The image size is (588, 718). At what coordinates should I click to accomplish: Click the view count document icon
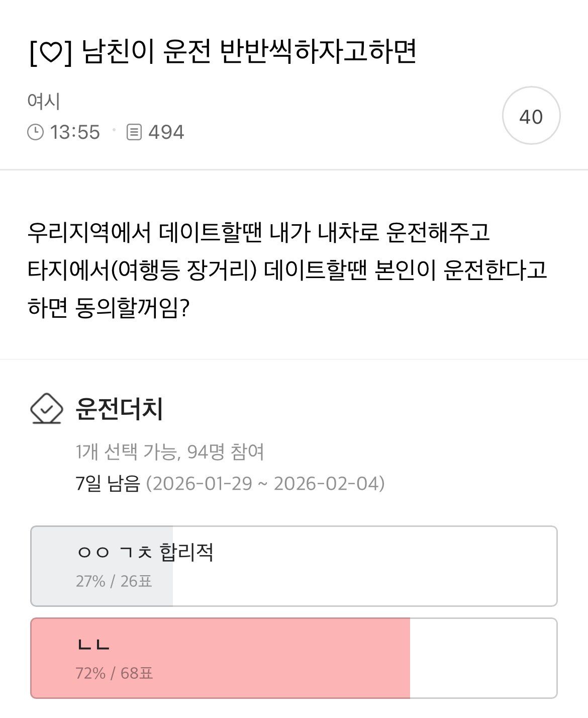[134, 133]
